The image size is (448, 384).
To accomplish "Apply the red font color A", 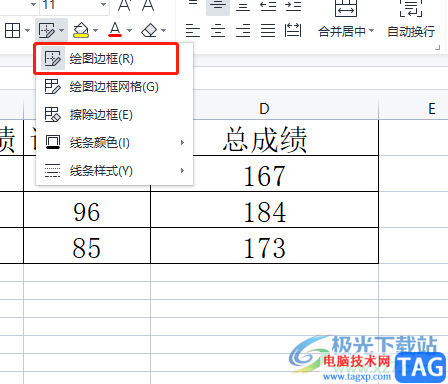I will click(115, 30).
